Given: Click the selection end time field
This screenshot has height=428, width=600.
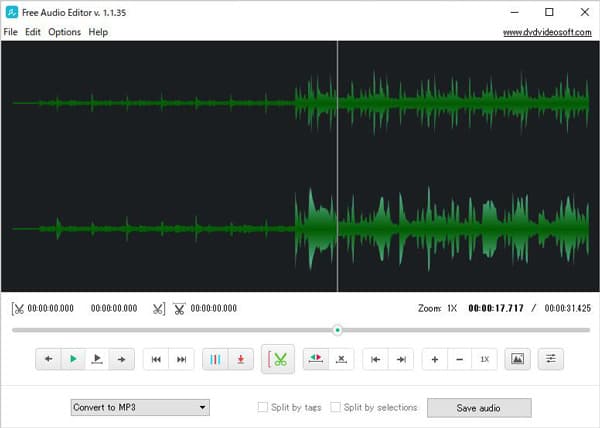Looking at the screenshot, I should coord(114,308).
